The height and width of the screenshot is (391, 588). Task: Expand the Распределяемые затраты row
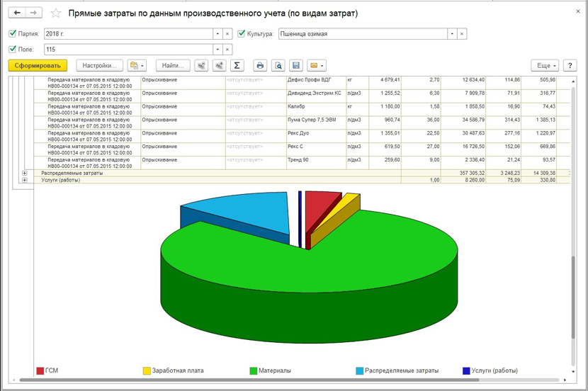point(25,173)
